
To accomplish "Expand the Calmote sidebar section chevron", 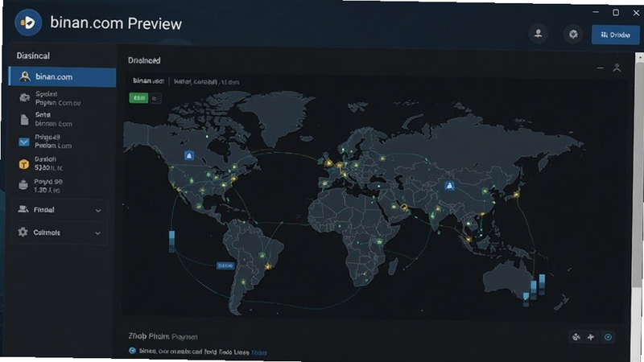I will click(x=97, y=233).
